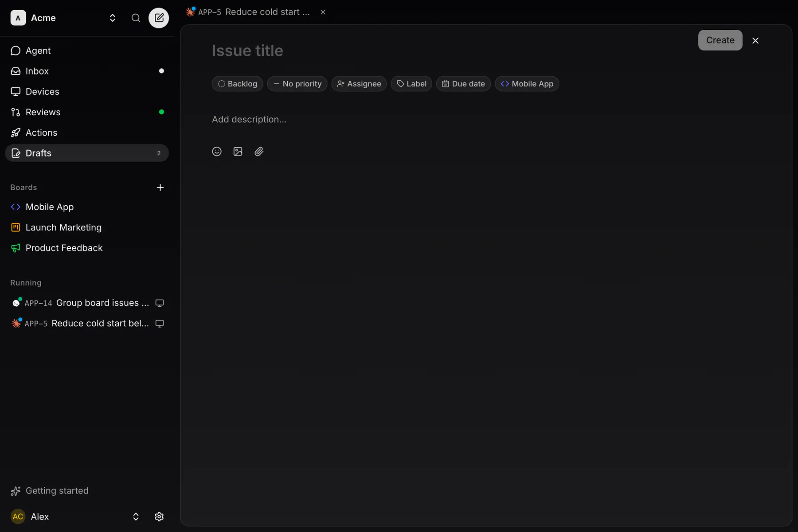798x532 pixels.
Task: Open the Launch Marketing board
Action: (x=87, y=227)
